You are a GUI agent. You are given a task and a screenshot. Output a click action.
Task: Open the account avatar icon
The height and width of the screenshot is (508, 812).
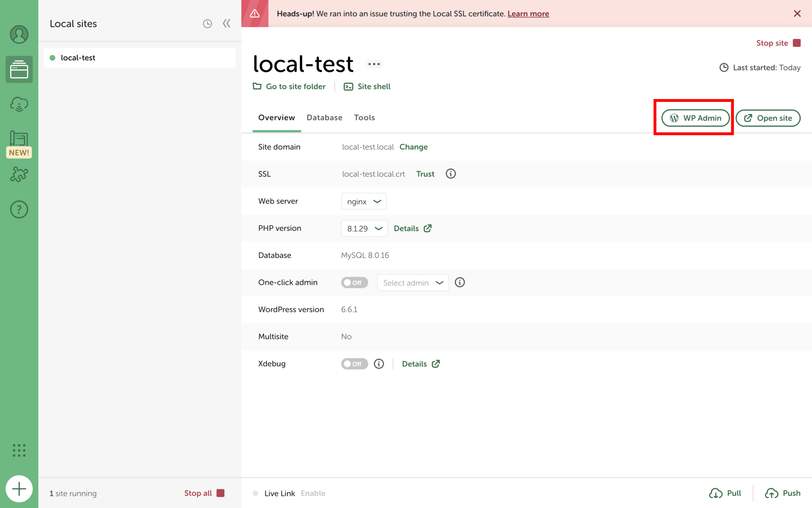[19, 34]
